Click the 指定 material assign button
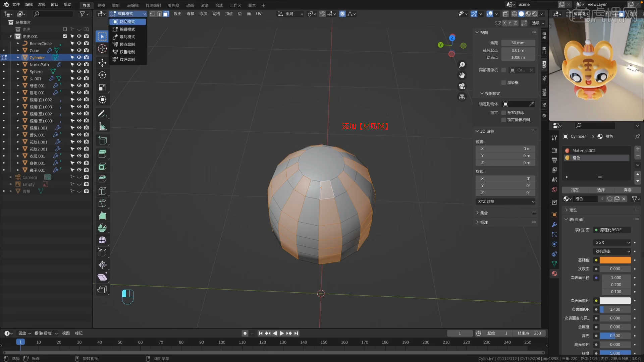This screenshot has width=644, height=362. point(575,190)
